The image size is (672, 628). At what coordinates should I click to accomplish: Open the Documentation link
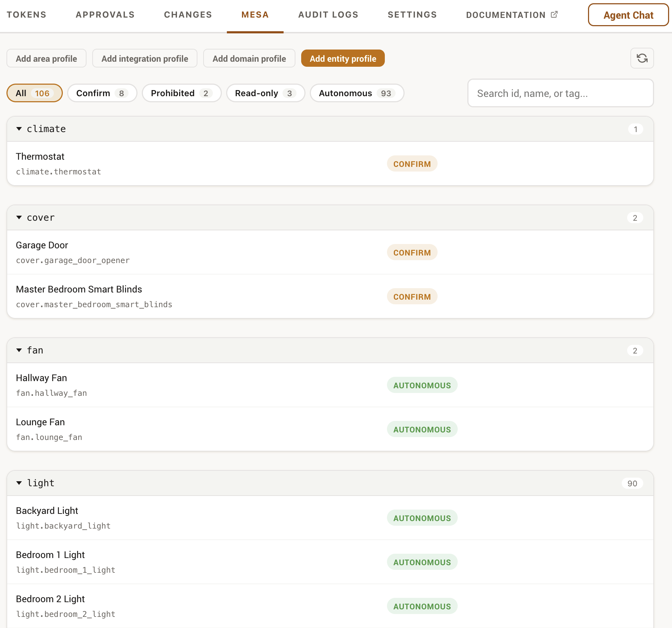click(x=512, y=15)
